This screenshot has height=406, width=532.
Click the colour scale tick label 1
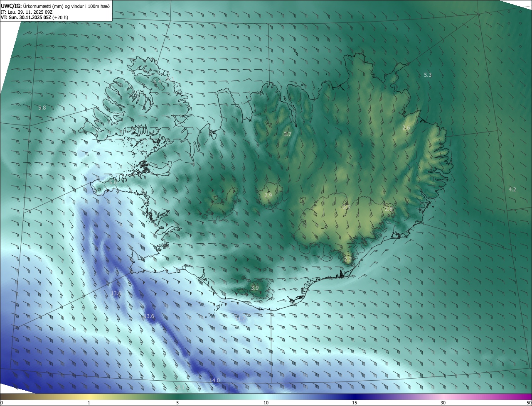point(89,403)
